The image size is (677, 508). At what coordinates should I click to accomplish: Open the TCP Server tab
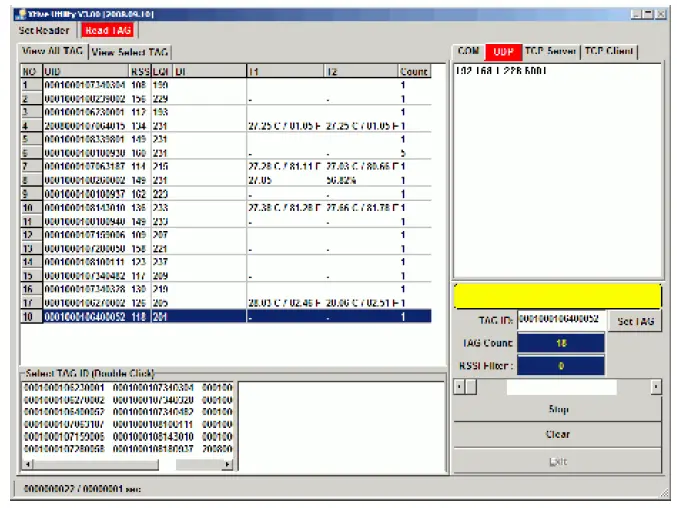(550, 51)
